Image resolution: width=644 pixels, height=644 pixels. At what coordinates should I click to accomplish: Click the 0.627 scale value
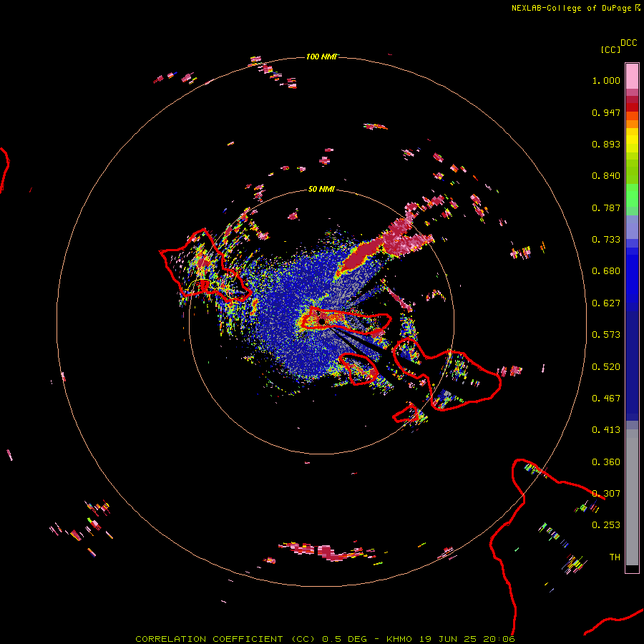(606, 303)
